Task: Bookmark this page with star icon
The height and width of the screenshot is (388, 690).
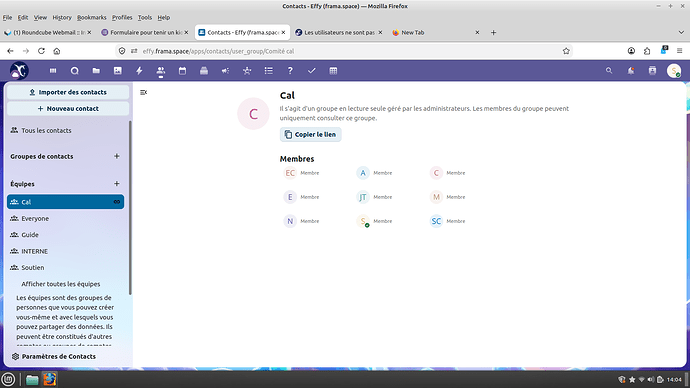Action: tap(566, 51)
